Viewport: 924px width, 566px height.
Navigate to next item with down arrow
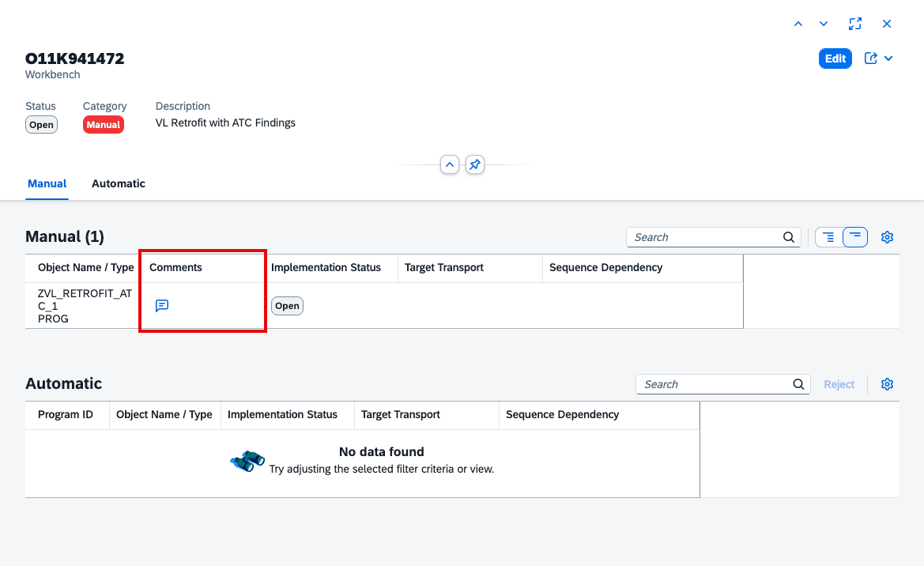tap(824, 25)
